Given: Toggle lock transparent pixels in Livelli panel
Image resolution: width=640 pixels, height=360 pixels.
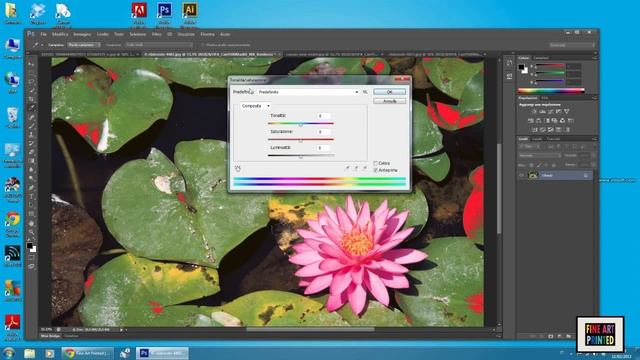Looking at the screenshot, I should coord(531,165).
